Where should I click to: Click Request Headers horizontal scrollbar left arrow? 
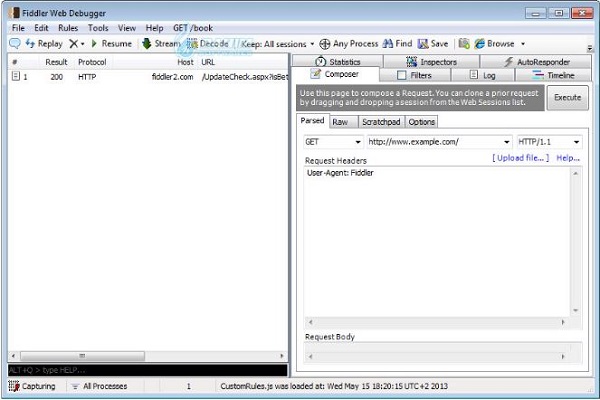point(310,322)
